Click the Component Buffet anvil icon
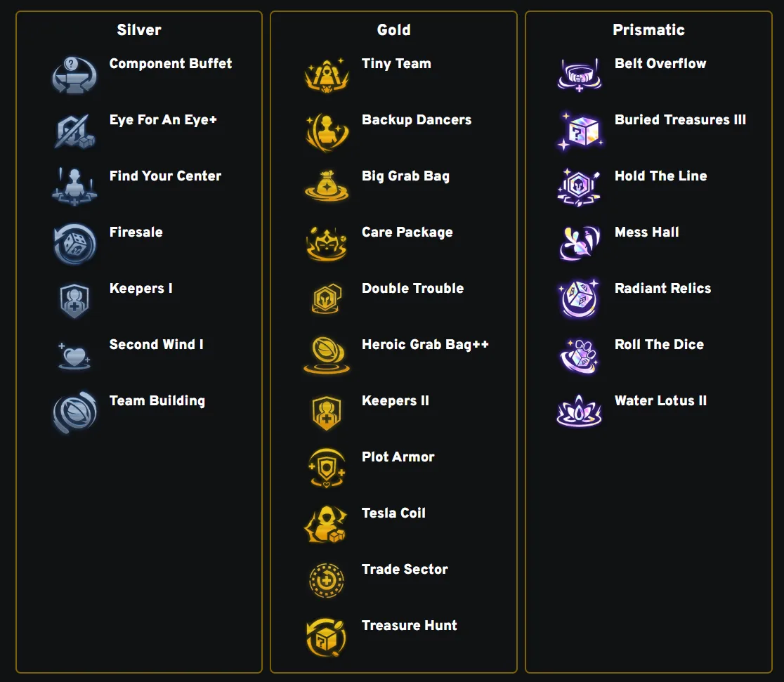The width and height of the screenshot is (784, 682). click(74, 75)
